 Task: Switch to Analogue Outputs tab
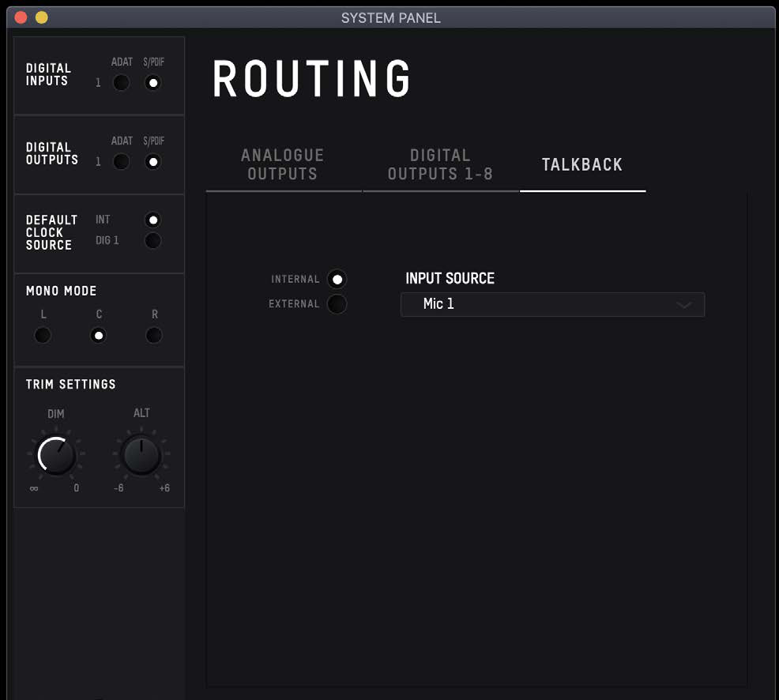pyautogui.click(x=283, y=164)
